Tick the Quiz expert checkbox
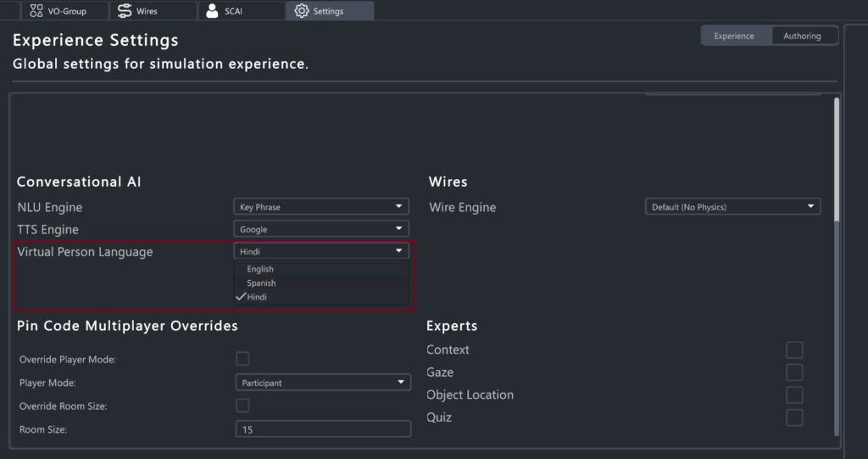 (x=794, y=417)
